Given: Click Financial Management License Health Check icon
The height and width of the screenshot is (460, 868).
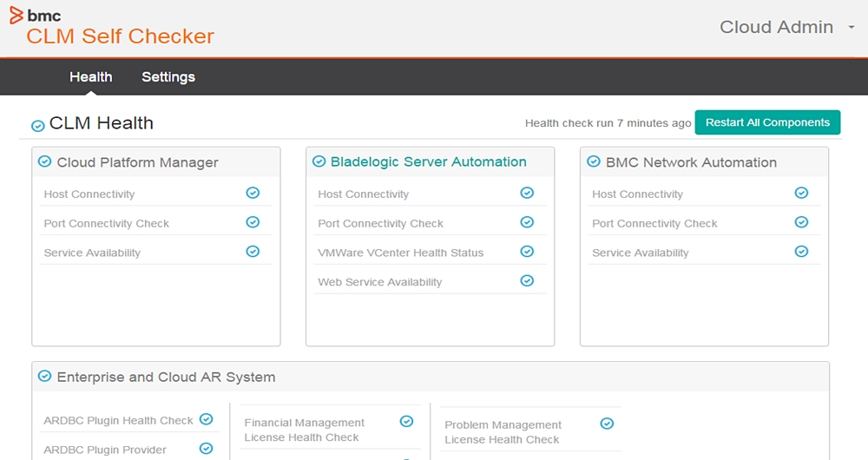Looking at the screenshot, I should pos(406,422).
